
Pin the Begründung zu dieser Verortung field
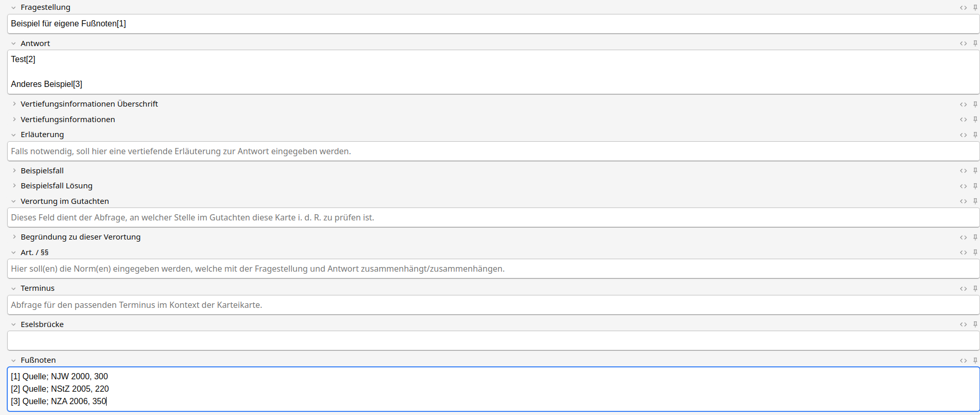tap(975, 238)
